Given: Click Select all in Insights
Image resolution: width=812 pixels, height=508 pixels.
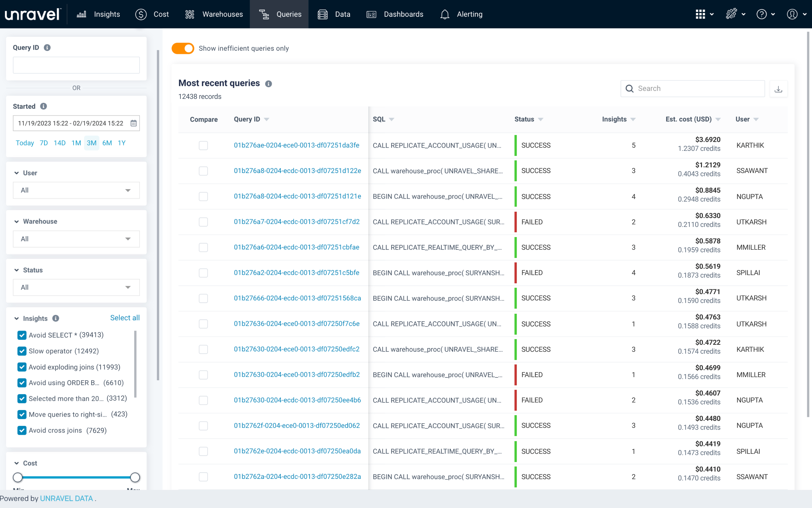Looking at the screenshot, I should point(125,318).
